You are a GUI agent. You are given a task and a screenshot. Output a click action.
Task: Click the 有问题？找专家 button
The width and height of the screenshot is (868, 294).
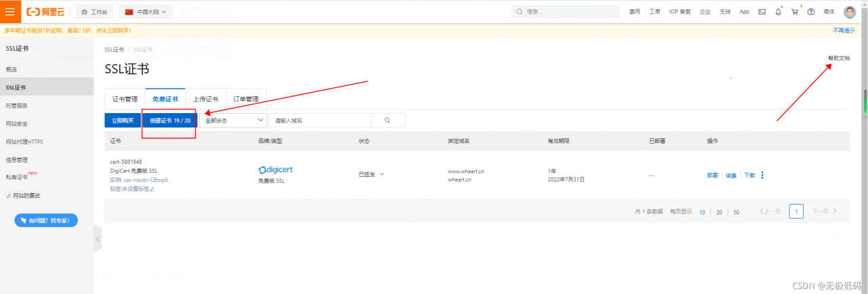(x=46, y=220)
